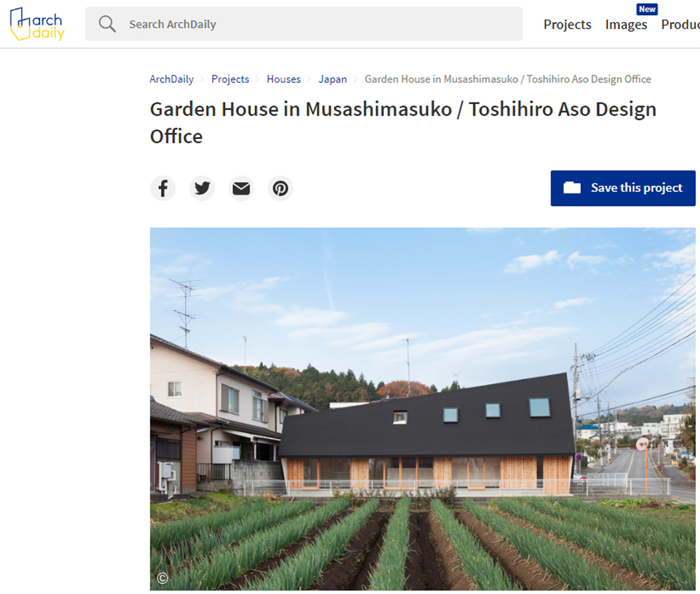Click the New badge above Images
This screenshot has height=594, width=700.
tap(647, 9)
